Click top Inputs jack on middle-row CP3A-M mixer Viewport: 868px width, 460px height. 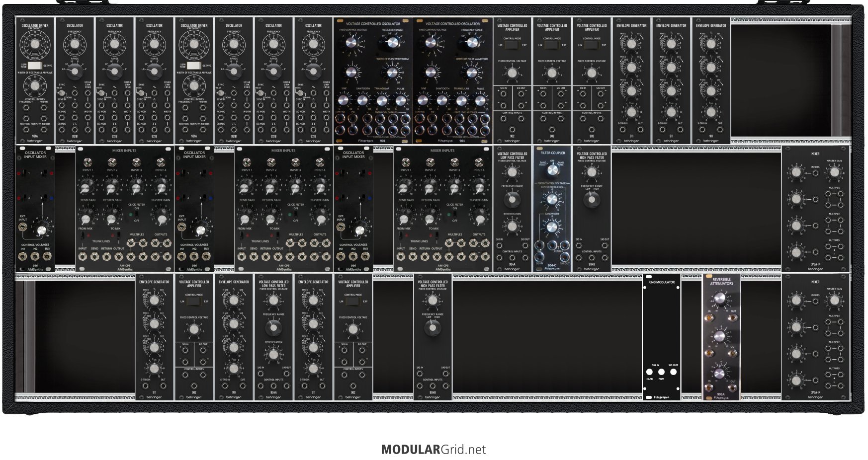(x=816, y=172)
